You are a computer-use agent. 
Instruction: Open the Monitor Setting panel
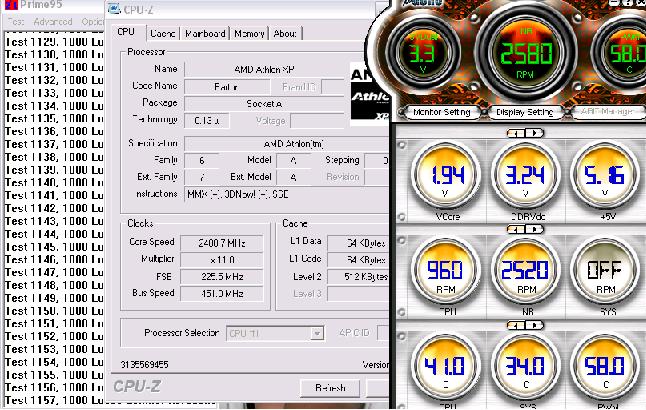tap(441, 112)
